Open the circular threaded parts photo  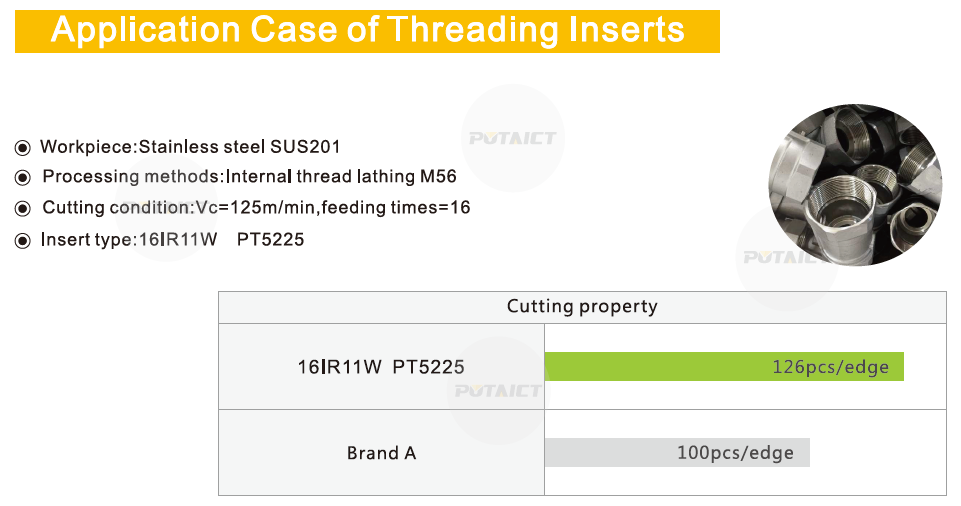tap(856, 184)
